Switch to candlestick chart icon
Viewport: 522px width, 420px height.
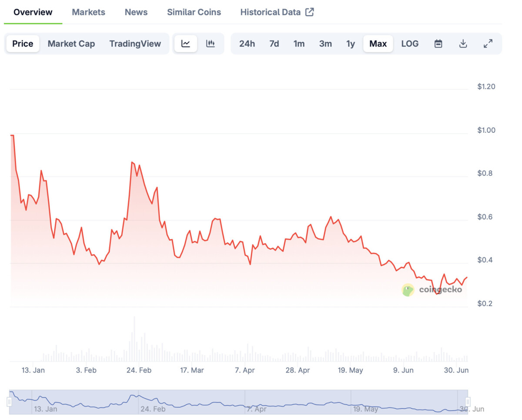point(211,44)
